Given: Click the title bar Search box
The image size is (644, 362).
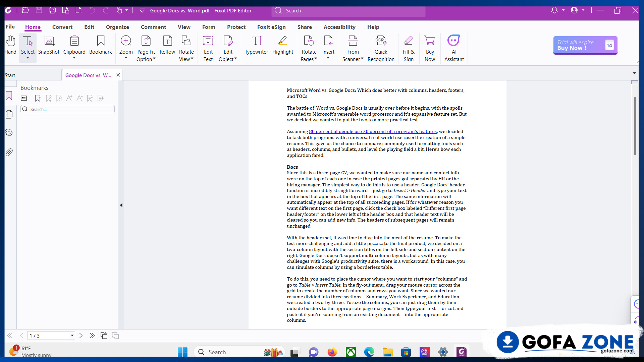Looking at the screenshot, I should point(348,11).
